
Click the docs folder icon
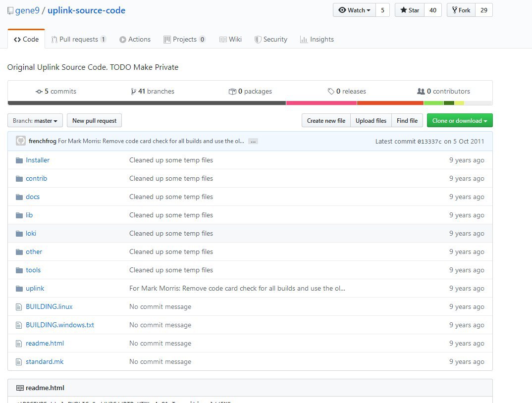[x=19, y=197]
